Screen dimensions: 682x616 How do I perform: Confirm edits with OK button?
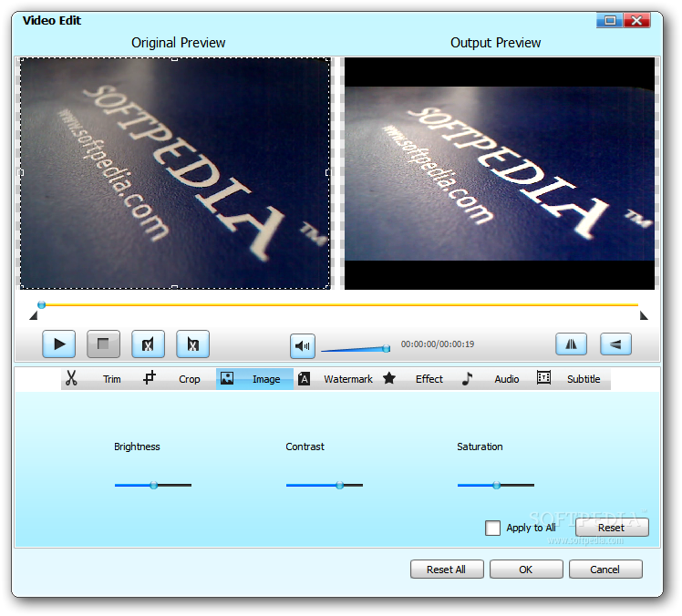pos(526,569)
